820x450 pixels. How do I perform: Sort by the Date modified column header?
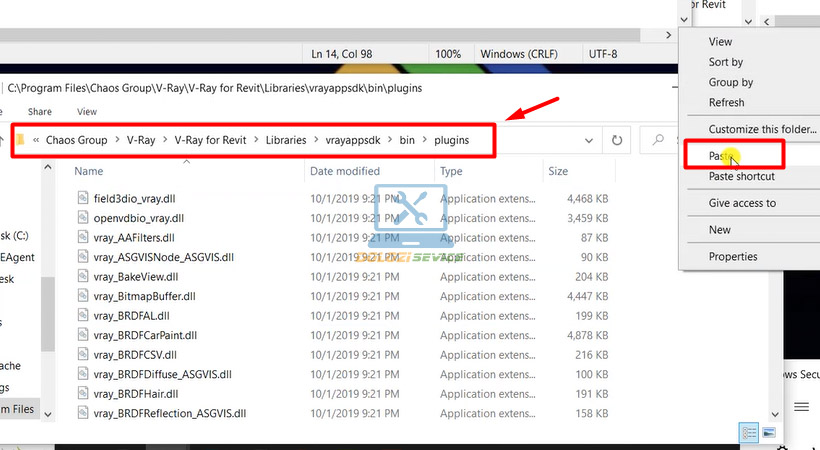tap(344, 171)
